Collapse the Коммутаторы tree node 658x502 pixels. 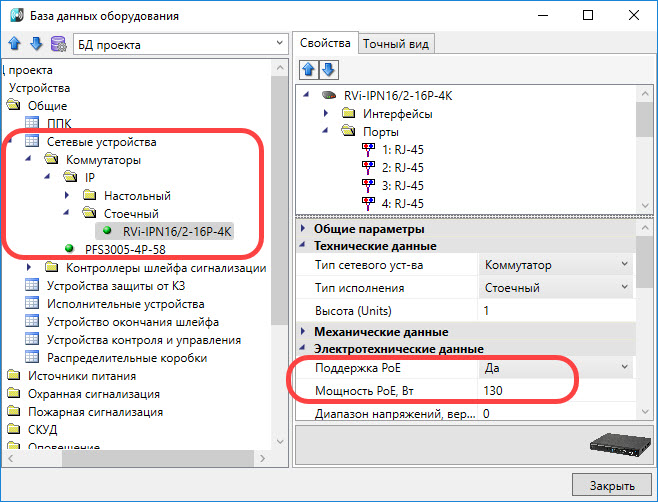click(x=28, y=159)
